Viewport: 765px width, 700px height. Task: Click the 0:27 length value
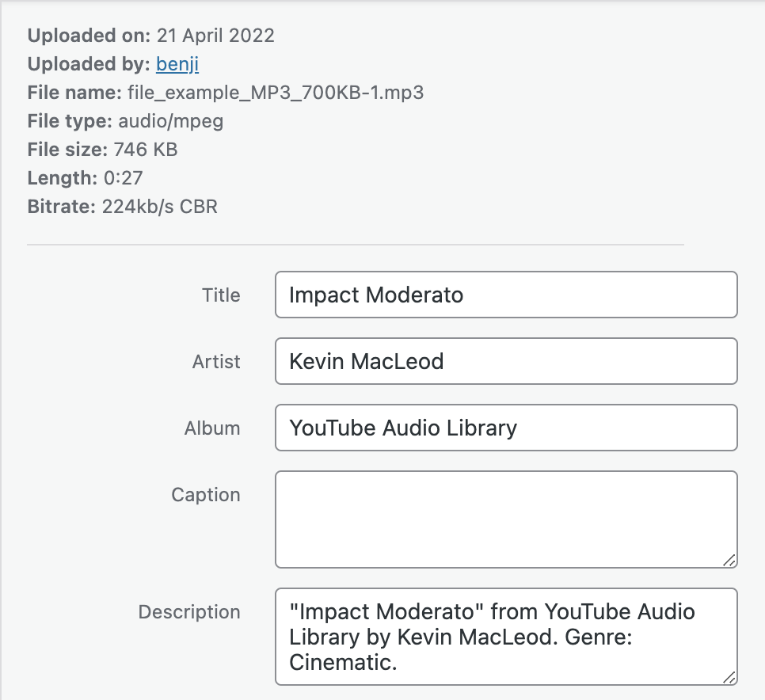(124, 178)
